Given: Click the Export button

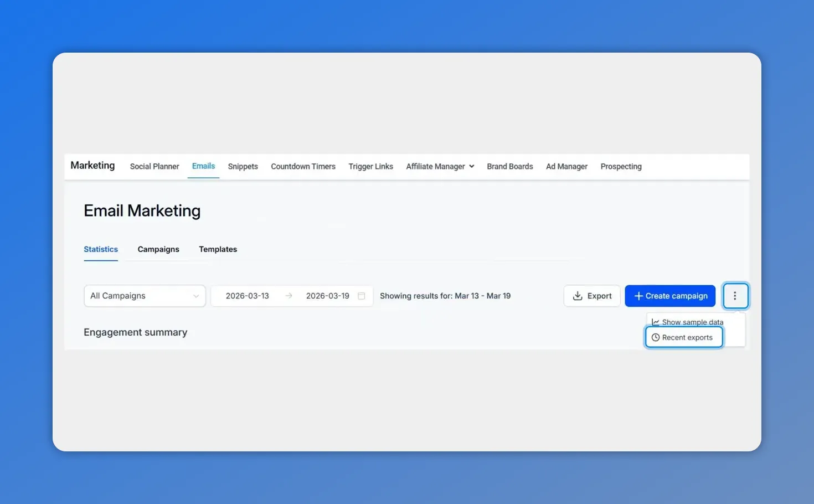Looking at the screenshot, I should tap(592, 296).
